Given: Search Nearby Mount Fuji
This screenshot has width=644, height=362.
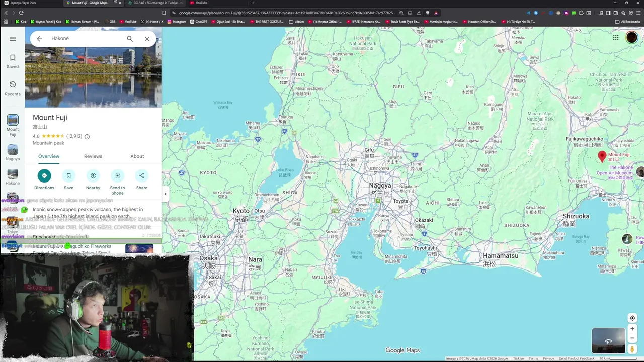Looking at the screenshot, I should tap(93, 179).
